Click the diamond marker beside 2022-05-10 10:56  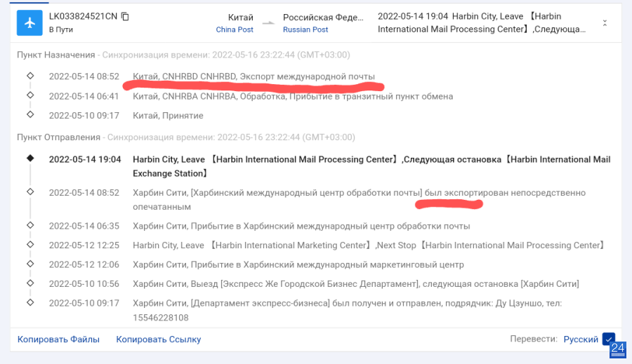[30, 283]
